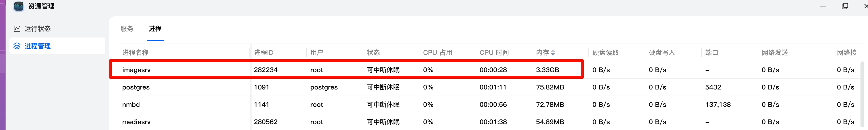Select the 进程 tab
Viewport: 868px width, 130px height.
(155, 29)
